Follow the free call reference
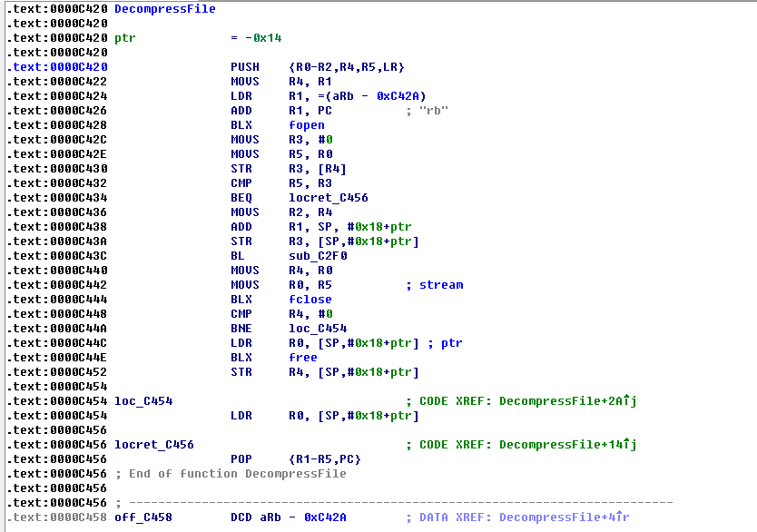The image size is (757, 532). pyautogui.click(x=302, y=358)
